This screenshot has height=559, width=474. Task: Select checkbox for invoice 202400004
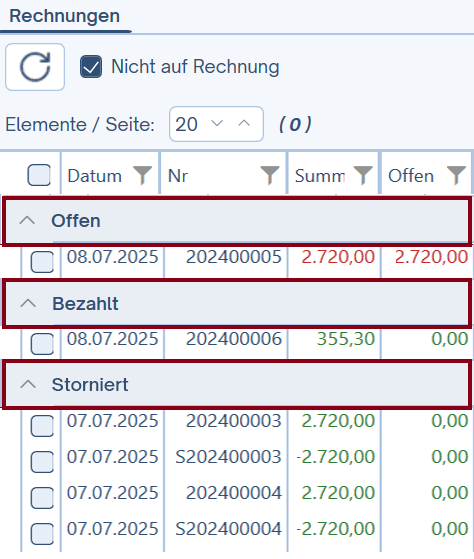42,498
